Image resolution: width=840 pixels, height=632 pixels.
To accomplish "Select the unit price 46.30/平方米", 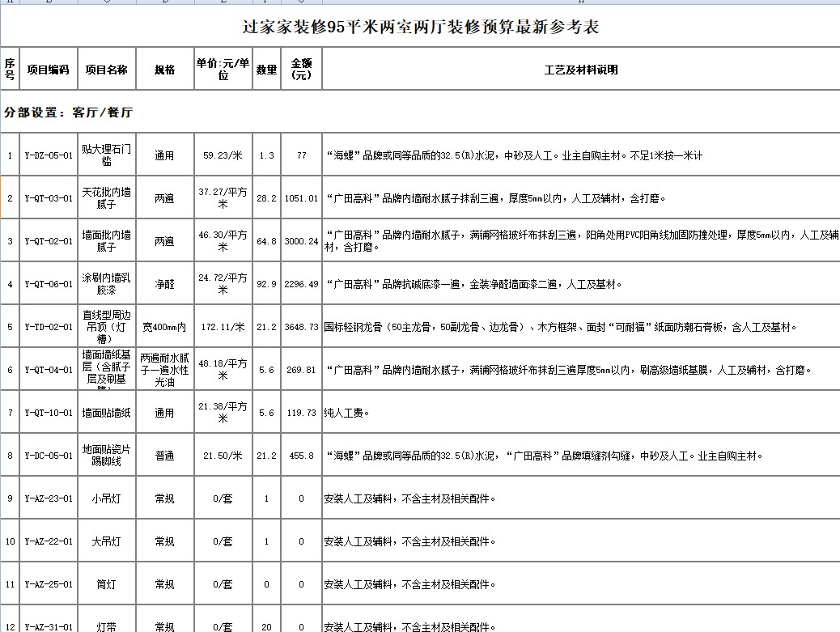I will click(223, 241).
